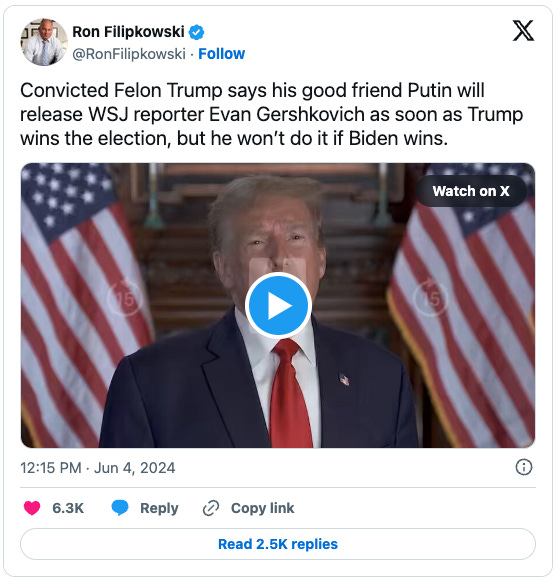This screenshot has width=557, height=581.
Task: Open Read 2.5K replies
Action: point(278,544)
